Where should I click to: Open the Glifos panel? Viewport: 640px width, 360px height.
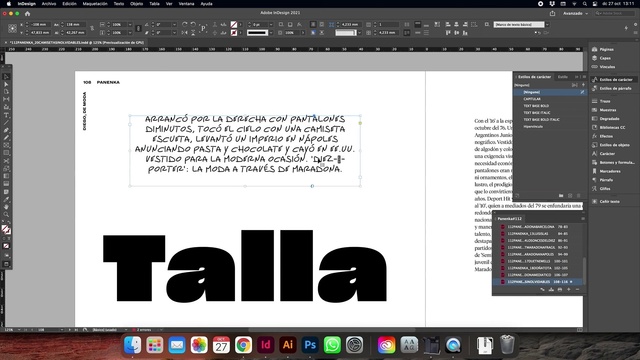[x=604, y=189]
